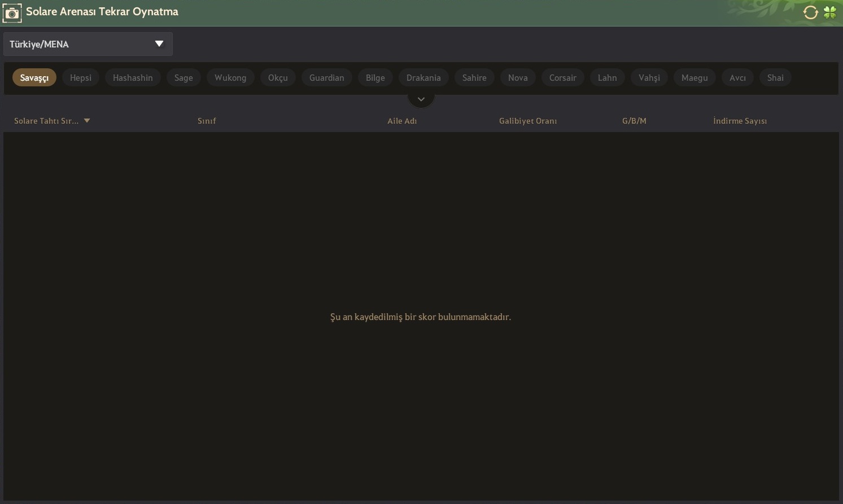843x504 pixels.
Task: Choose the Guardian class filter
Action: pos(327,78)
